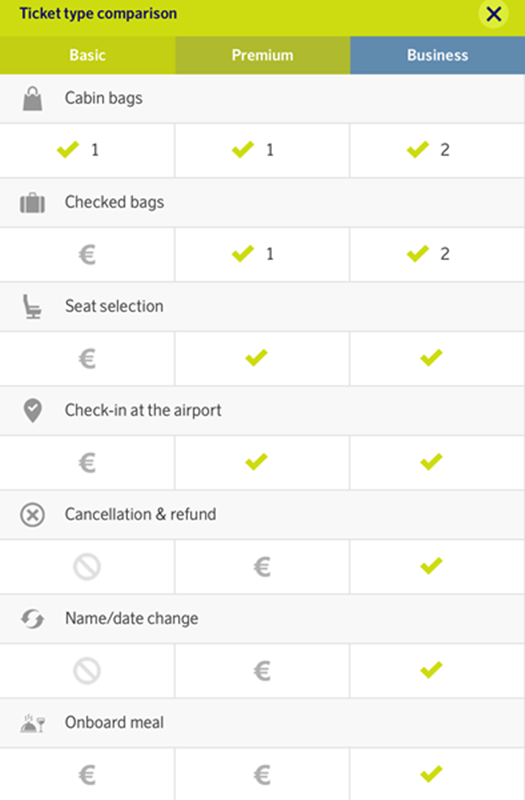Click the Seat selection chair icon
525x800 pixels.
click(x=32, y=307)
